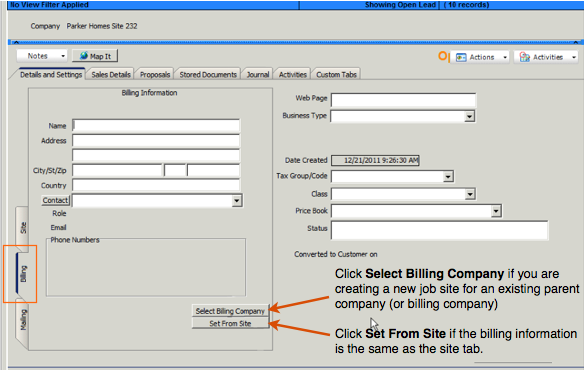Open the Custom Tabs tab
Viewport: 584px width, 370px height.
[x=336, y=75]
